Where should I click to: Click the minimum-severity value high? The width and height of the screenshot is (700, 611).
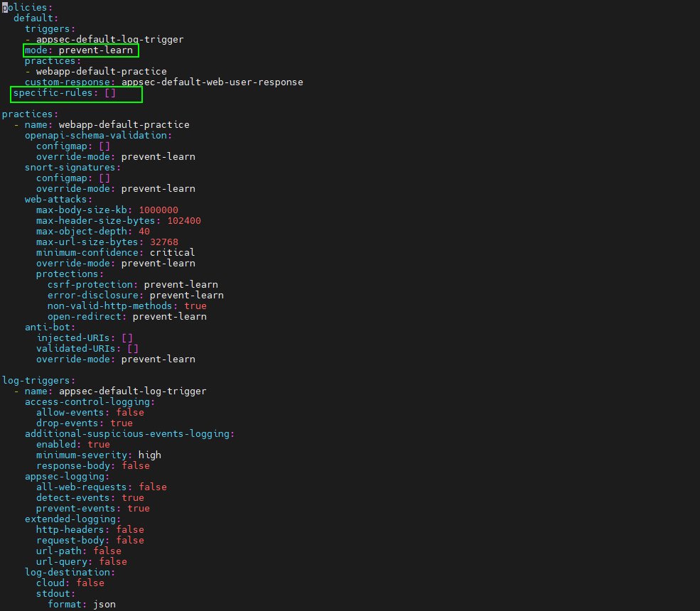pyautogui.click(x=149, y=455)
